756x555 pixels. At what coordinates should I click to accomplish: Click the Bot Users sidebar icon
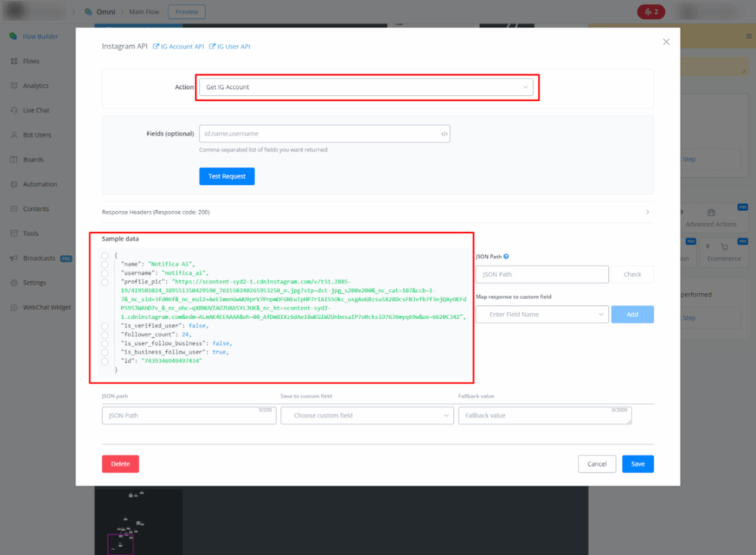pyautogui.click(x=14, y=135)
